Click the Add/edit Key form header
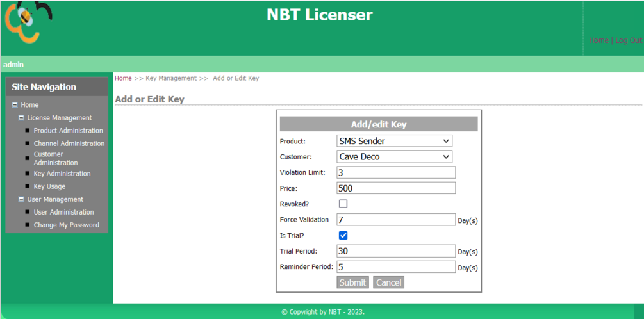This screenshot has width=644, height=319. 379,124
